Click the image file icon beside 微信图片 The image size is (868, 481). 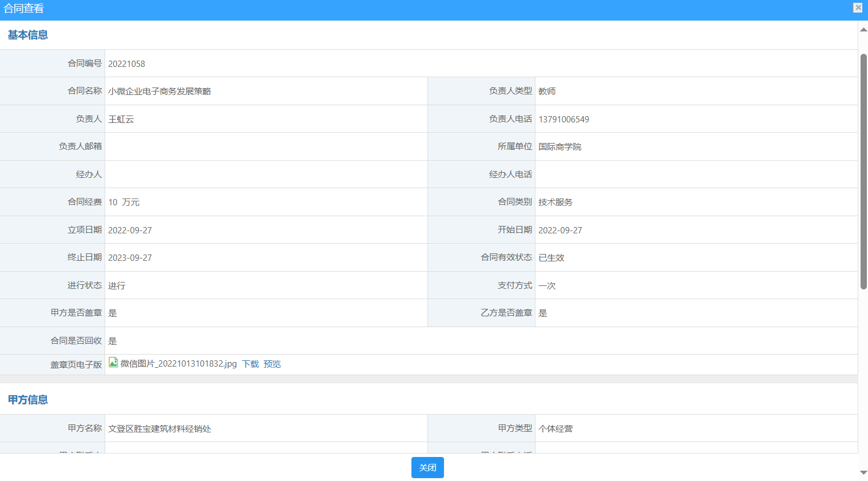point(113,363)
